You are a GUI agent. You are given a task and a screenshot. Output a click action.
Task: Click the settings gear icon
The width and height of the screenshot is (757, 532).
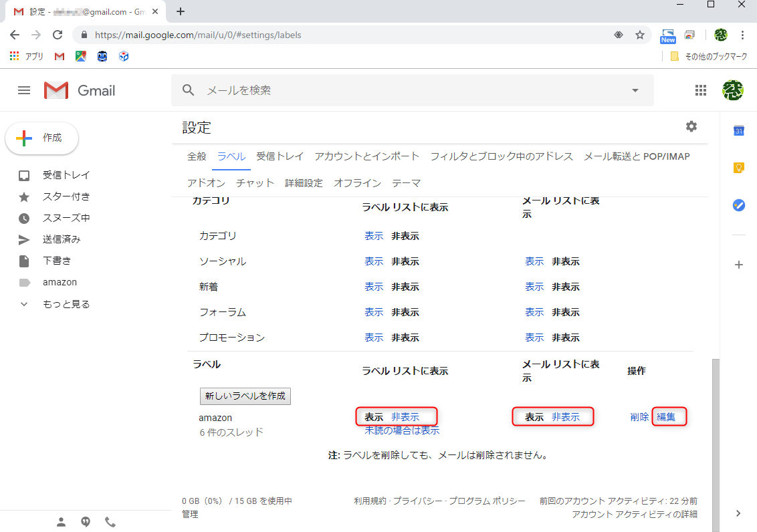click(x=691, y=126)
